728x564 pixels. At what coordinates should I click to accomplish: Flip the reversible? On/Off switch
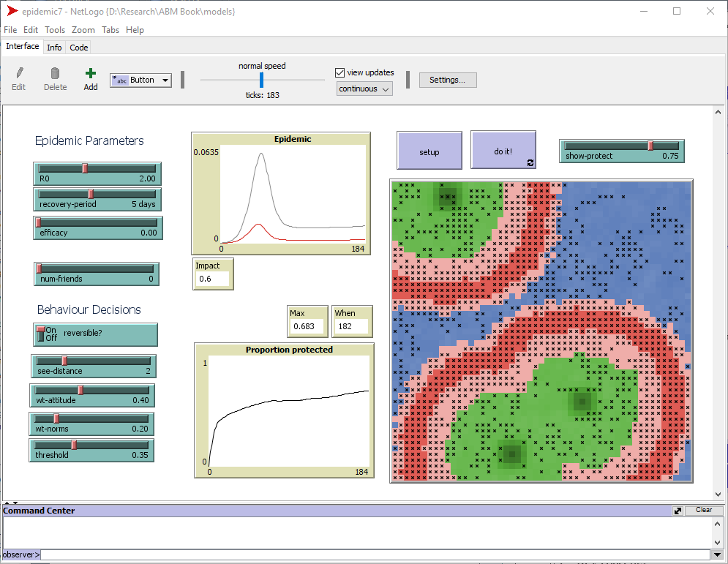coord(42,334)
